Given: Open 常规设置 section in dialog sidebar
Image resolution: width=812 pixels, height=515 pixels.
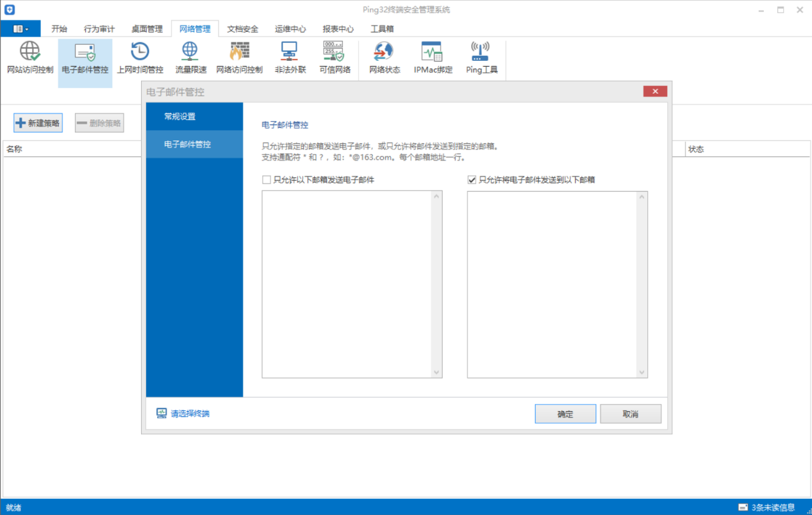Looking at the screenshot, I should click(195, 117).
